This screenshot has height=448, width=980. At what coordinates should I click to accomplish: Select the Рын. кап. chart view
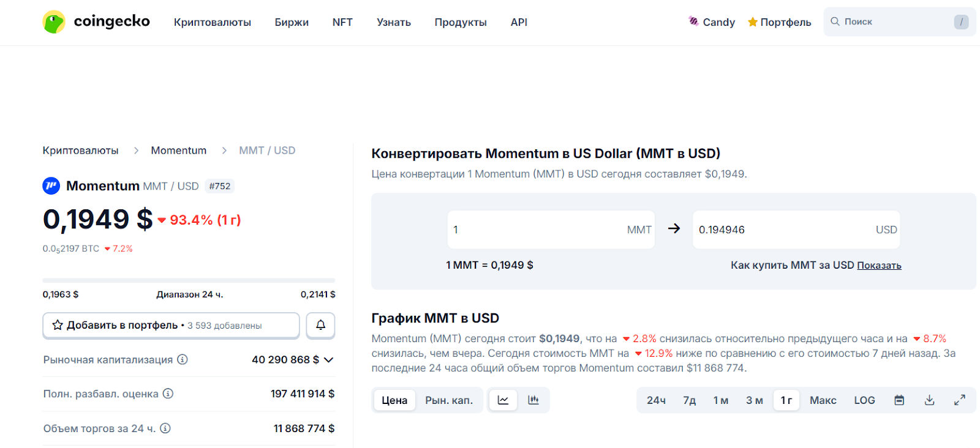[x=449, y=400]
